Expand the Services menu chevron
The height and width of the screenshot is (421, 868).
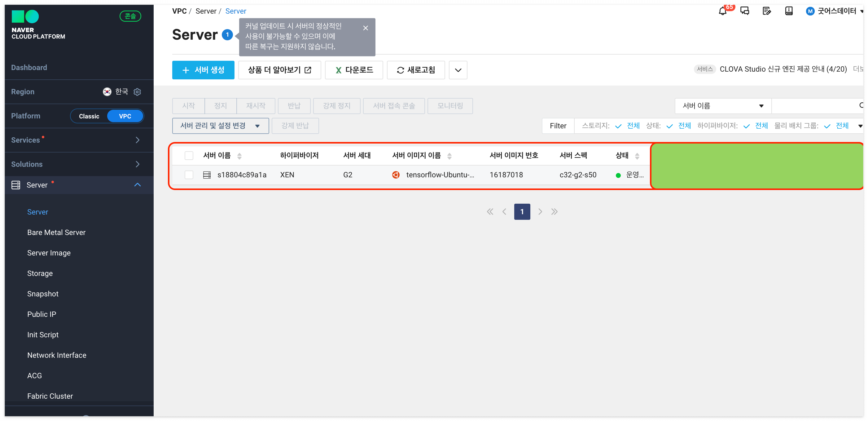tap(138, 140)
